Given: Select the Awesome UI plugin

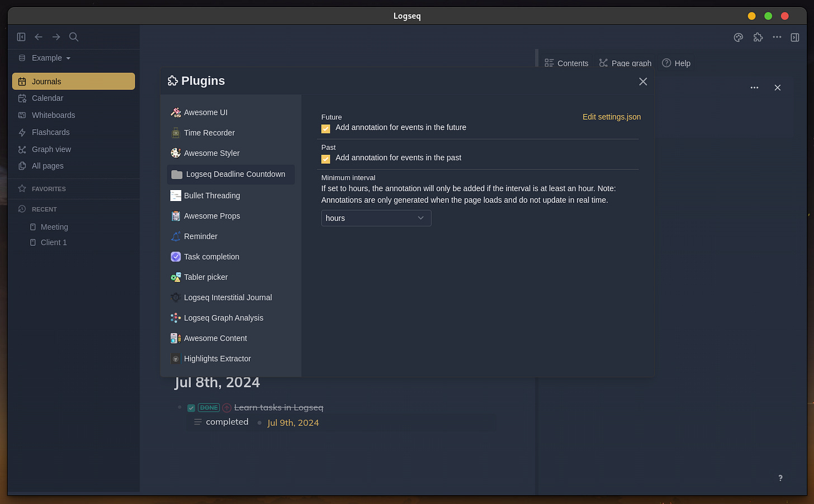Looking at the screenshot, I should [x=230, y=112].
